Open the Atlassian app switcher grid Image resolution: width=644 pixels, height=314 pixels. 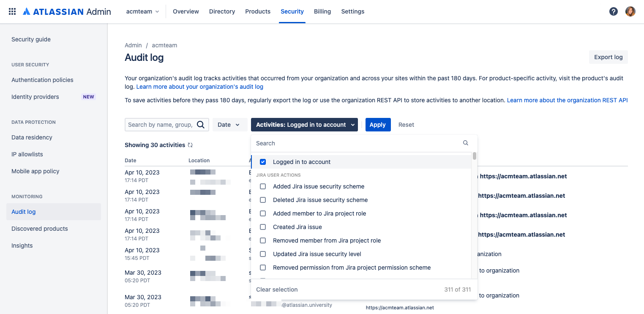tap(12, 11)
